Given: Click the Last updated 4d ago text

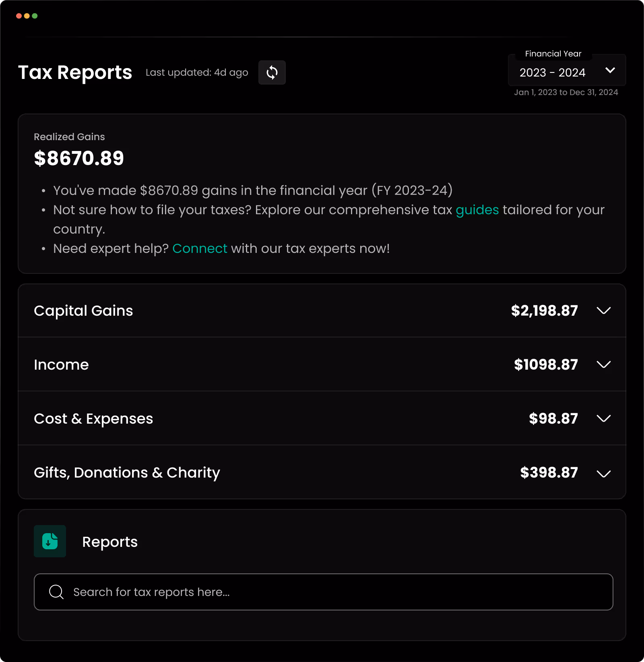Looking at the screenshot, I should click(197, 72).
